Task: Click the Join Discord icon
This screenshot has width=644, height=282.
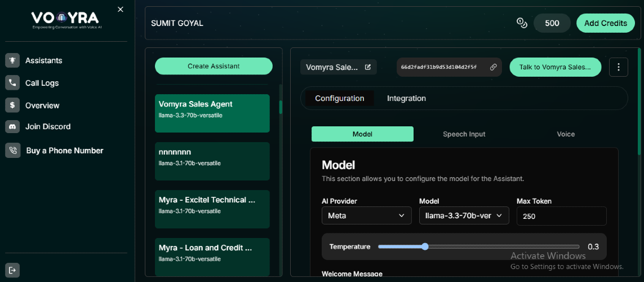Action: (13, 126)
